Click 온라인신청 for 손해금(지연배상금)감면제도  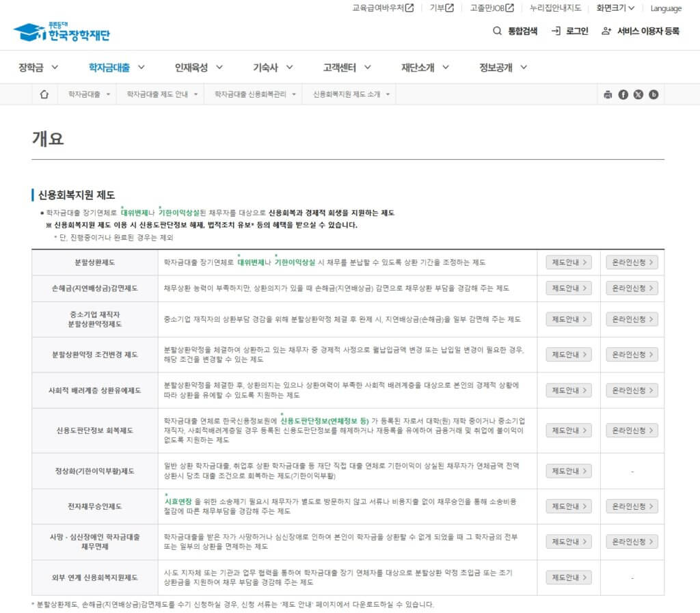pyautogui.click(x=632, y=288)
